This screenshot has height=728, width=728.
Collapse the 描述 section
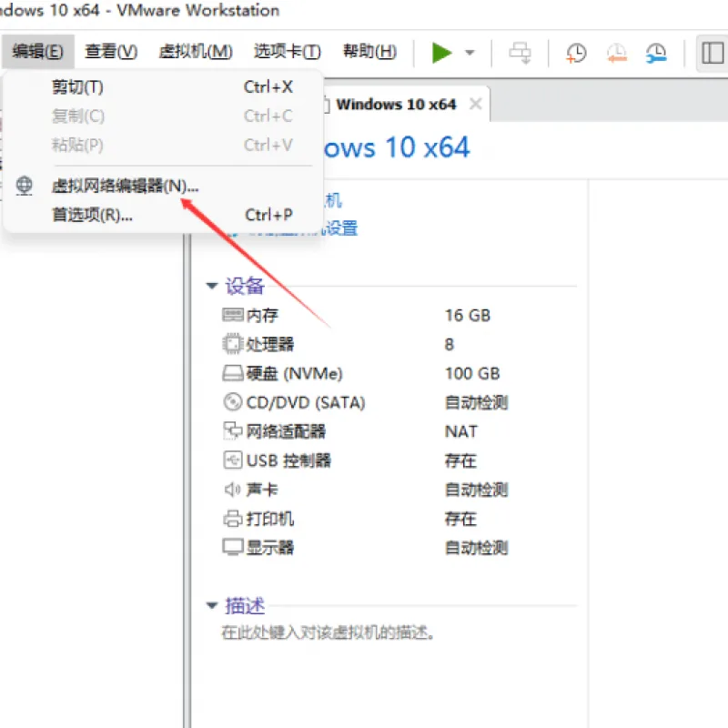point(212,605)
